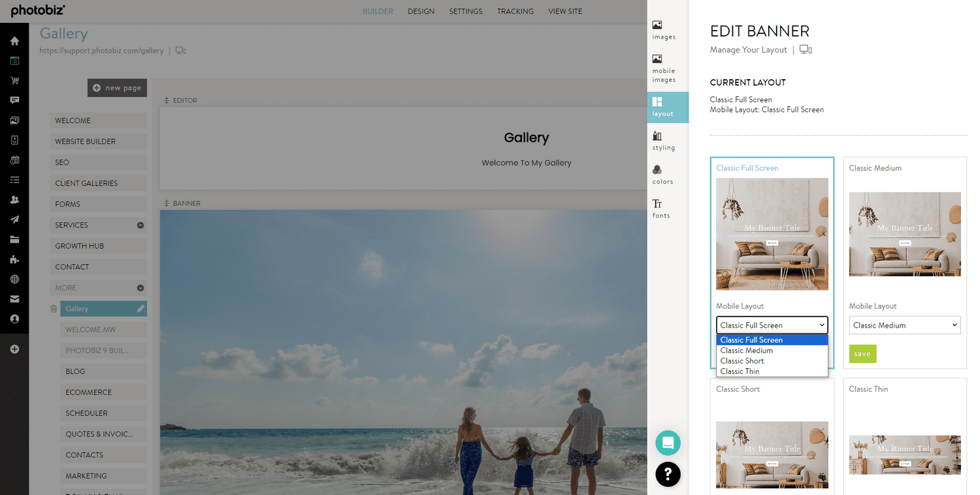
Task: Open the colors panel
Action: (x=664, y=175)
